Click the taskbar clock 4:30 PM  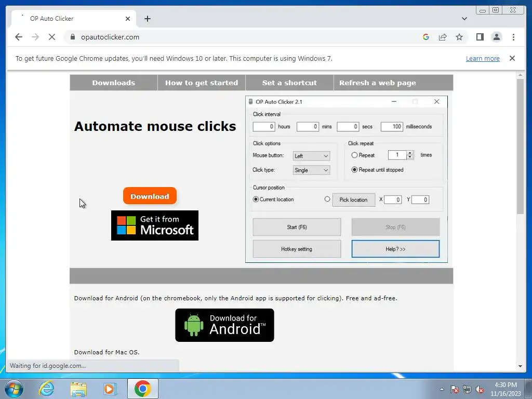click(506, 385)
